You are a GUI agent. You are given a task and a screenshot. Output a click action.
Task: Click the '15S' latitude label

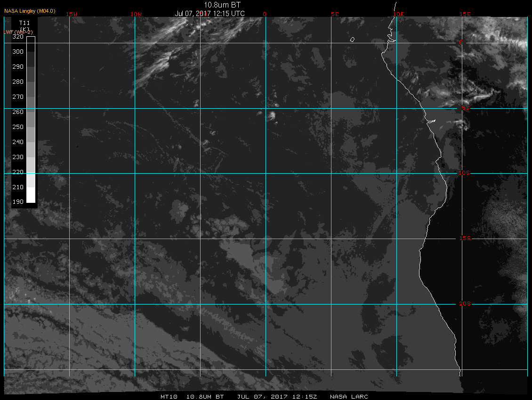click(x=465, y=238)
